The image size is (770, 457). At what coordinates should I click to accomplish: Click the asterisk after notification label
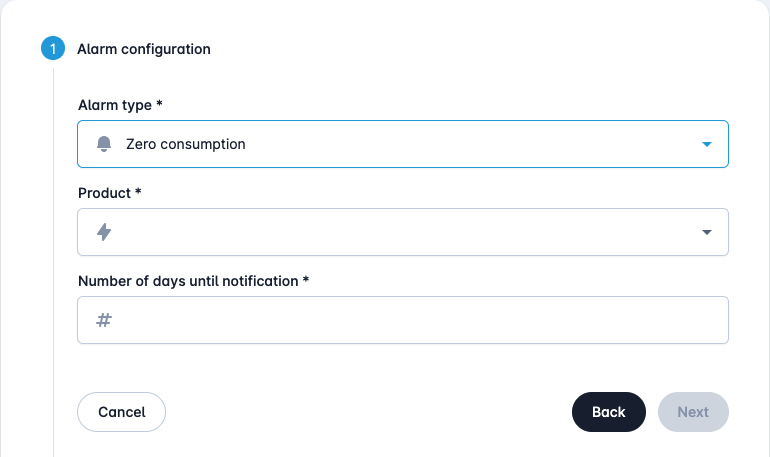click(305, 279)
